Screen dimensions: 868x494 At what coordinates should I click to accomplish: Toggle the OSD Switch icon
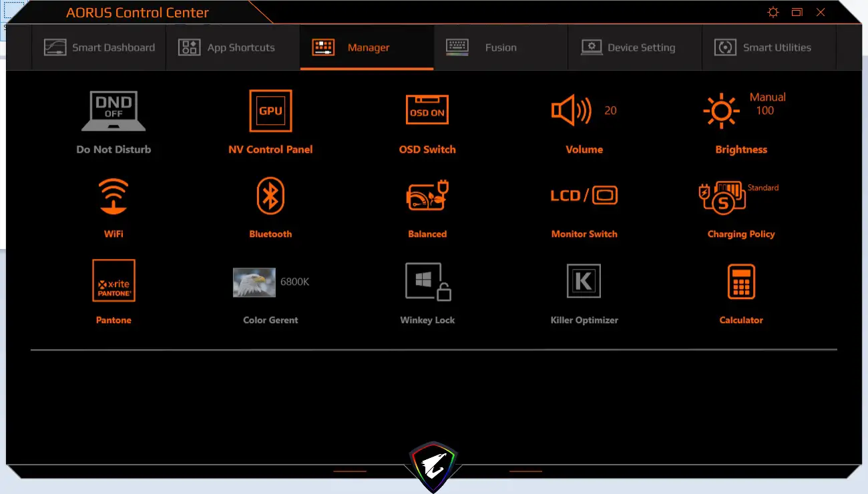point(427,109)
